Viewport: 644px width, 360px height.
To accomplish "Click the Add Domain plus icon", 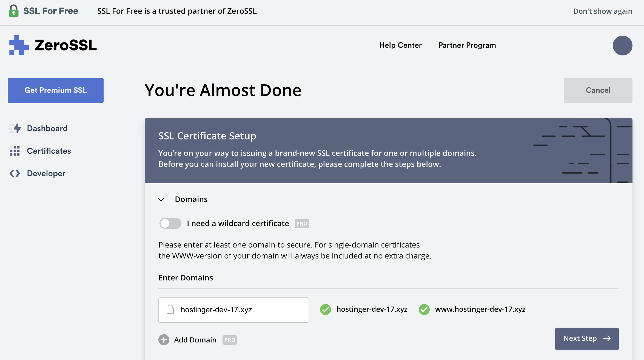I will [164, 340].
